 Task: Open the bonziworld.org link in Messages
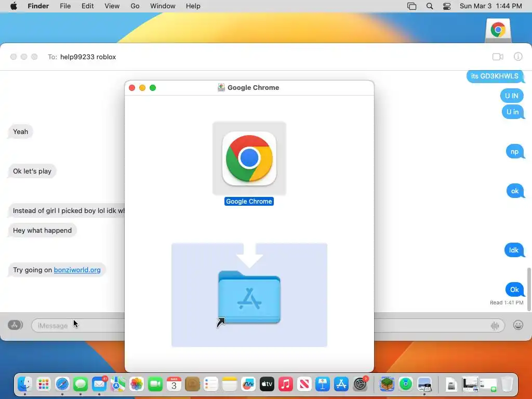coord(77,270)
